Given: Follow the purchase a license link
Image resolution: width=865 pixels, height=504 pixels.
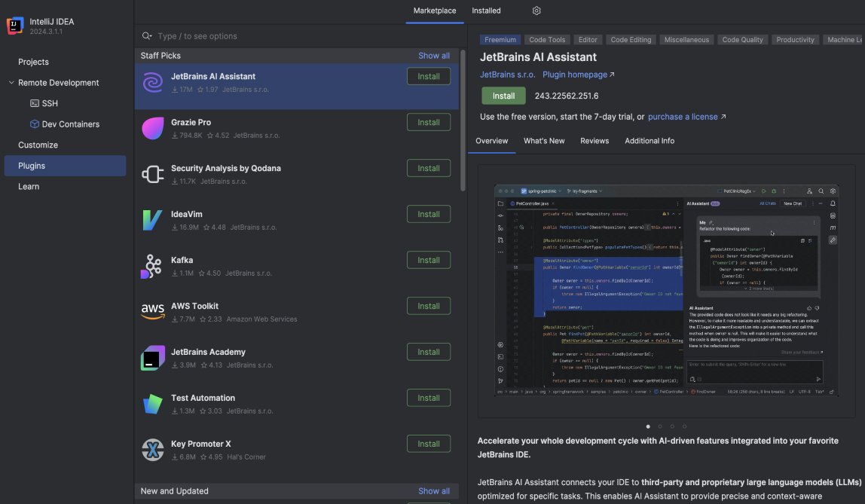Looking at the screenshot, I should pos(687,117).
